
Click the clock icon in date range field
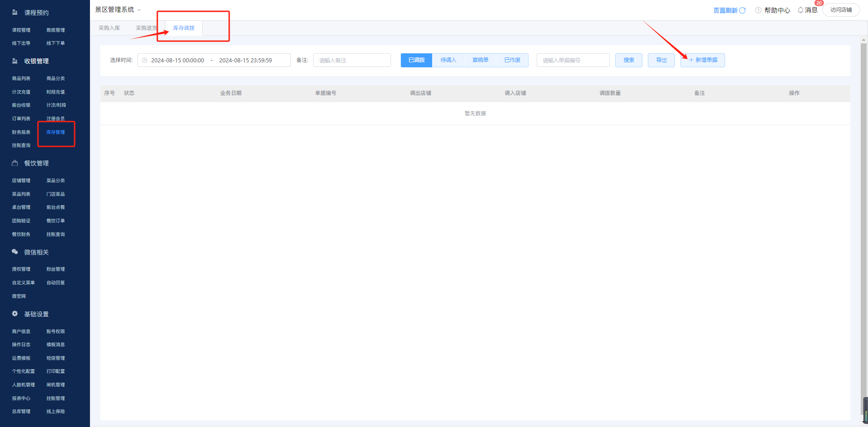[145, 61]
